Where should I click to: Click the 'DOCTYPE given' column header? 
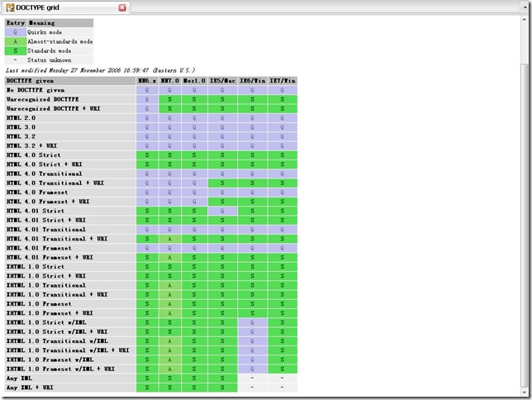click(x=70, y=81)
